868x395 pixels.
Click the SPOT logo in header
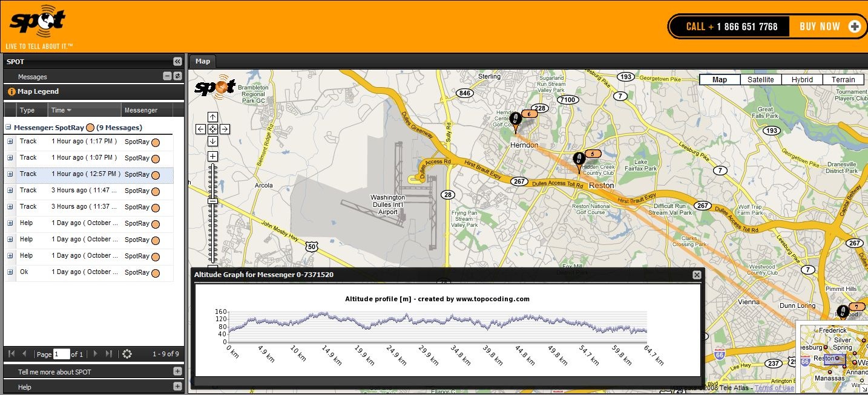click(x=38, y=23)
